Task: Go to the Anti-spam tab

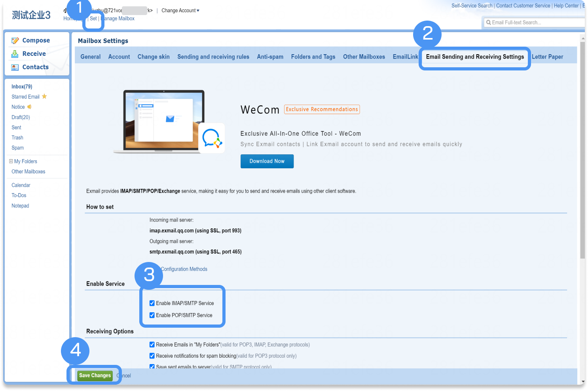Action: pyautogui.click(x=270, y=57)
